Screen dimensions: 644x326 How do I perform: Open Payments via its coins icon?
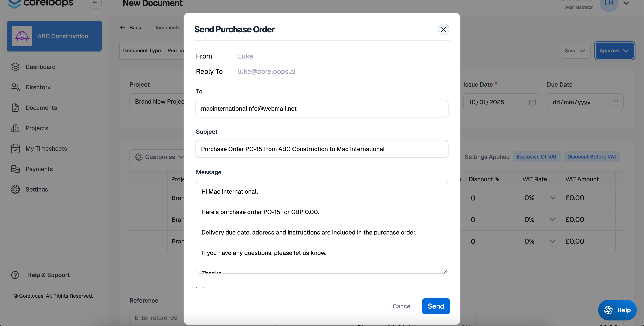pyautogui.click(x=15, y=169)
